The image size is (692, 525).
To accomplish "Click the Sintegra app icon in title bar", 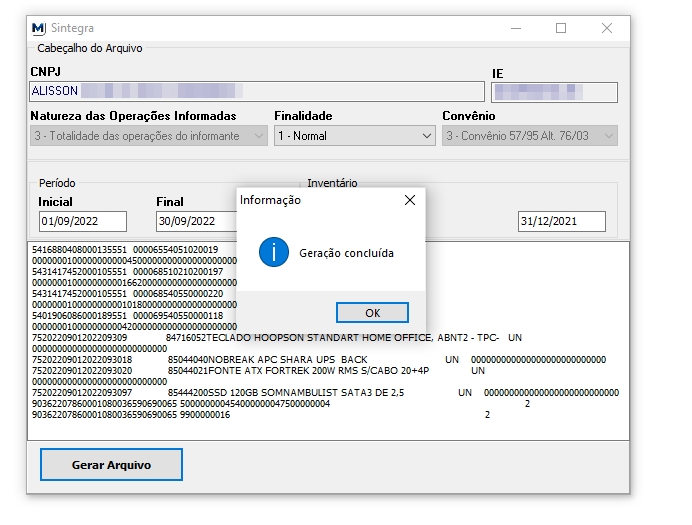I will pyautogui.click(x=39, y=29).
